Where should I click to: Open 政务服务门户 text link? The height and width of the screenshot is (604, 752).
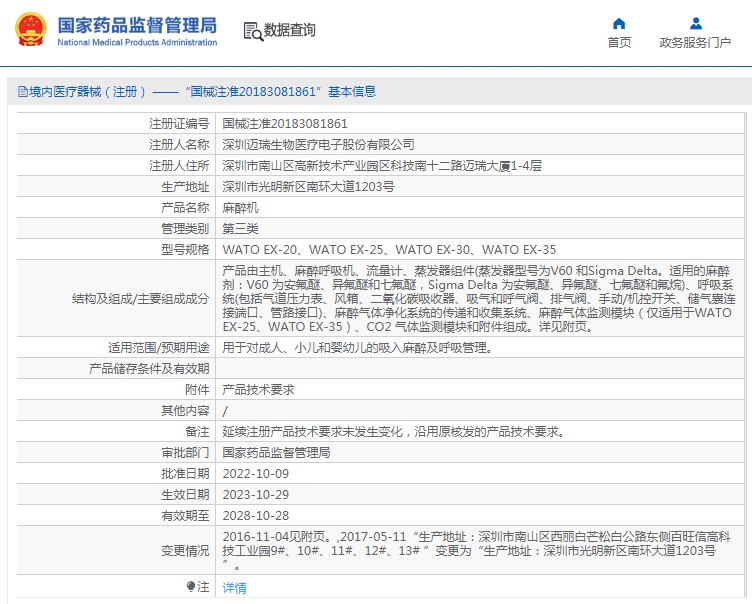(x=695, y=43)
